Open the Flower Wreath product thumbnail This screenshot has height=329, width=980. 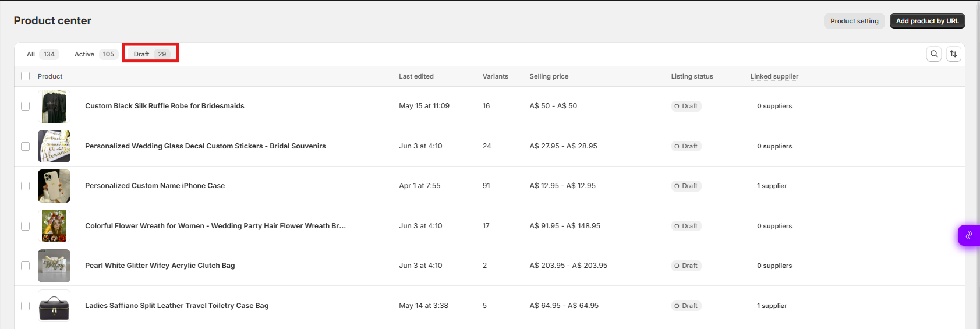coord(54,226)
